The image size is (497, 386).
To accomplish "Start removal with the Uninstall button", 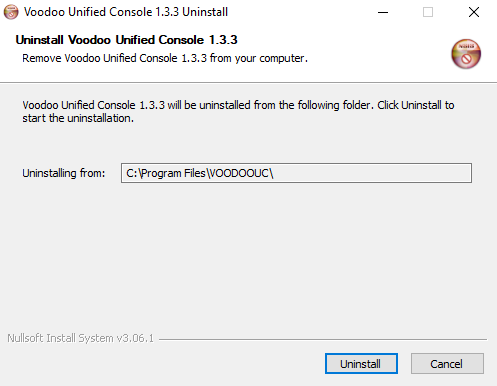I will 361,364.
